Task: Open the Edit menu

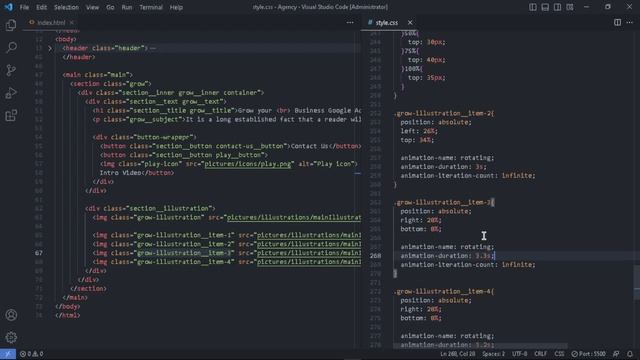Action: [41, 7]
